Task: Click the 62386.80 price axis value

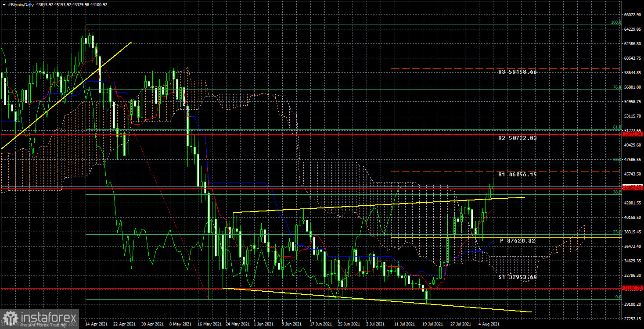Action: (633, 44)
